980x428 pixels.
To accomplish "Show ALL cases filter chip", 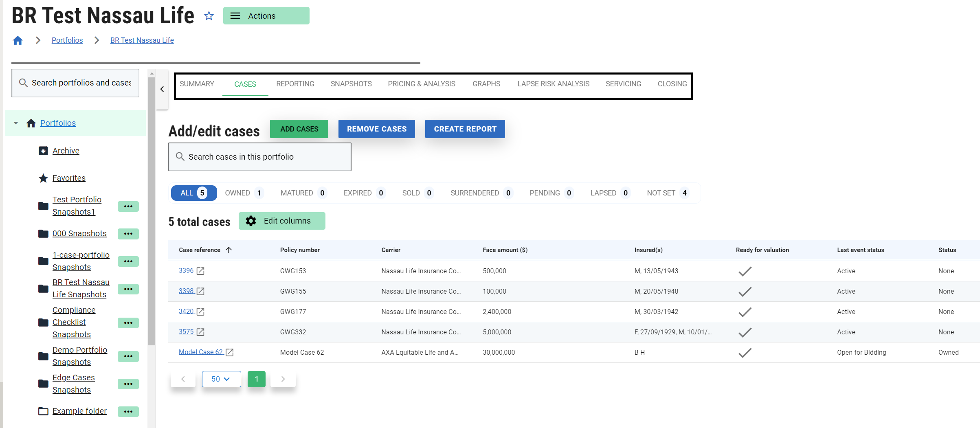I will 193,193.
